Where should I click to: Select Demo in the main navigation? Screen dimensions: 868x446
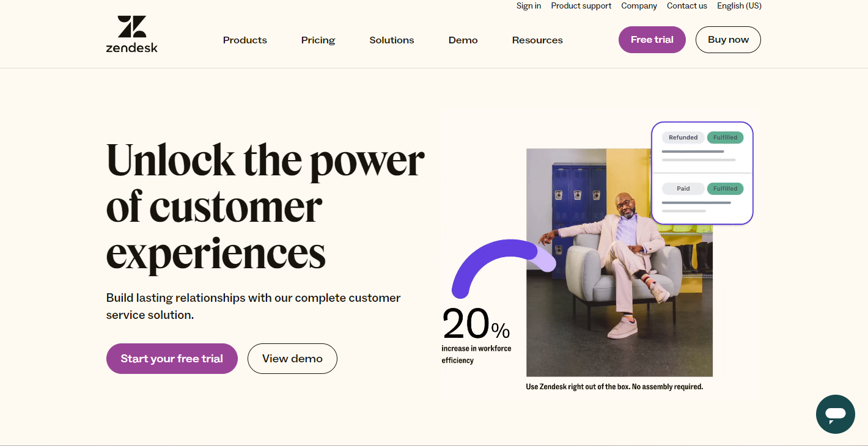(x=463, y=40)
